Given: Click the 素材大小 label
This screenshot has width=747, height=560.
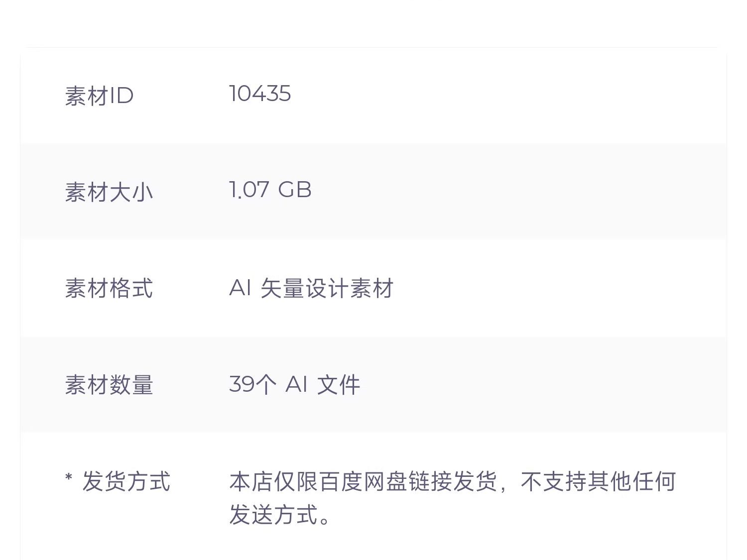Looking at the screenshot, I should point(109,192).
